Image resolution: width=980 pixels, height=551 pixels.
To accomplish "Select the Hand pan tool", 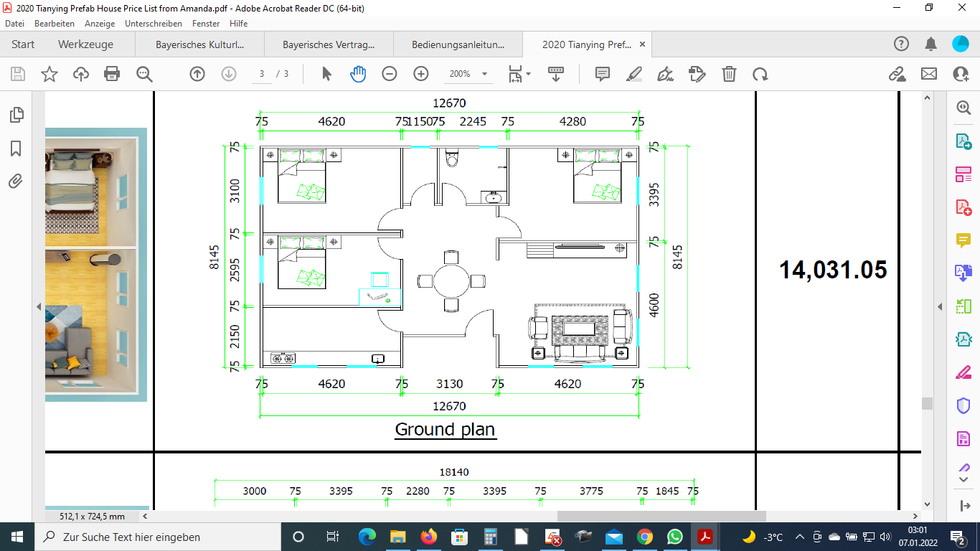I will pyautogui.click(x=358, y=74).
